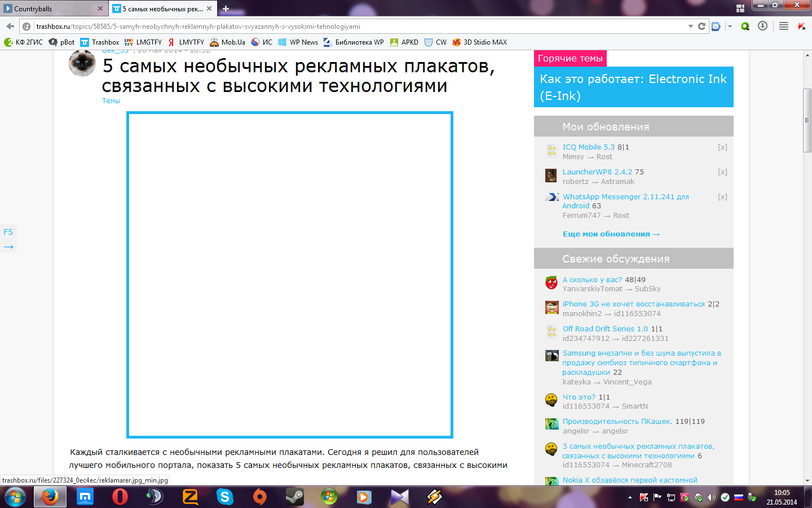Click the F5 side panel button
Screen dimensions: 812x508
pyautogui.click(x=8, y=232)
